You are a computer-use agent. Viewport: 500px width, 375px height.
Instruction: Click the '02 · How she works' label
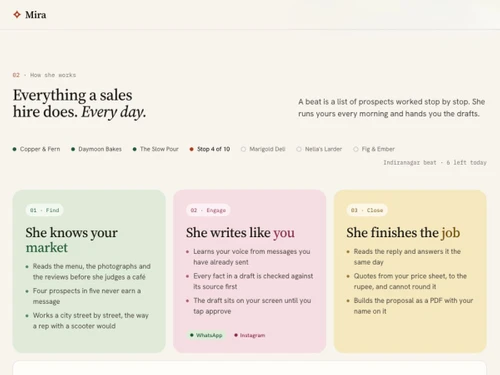(x=44, y=75)
